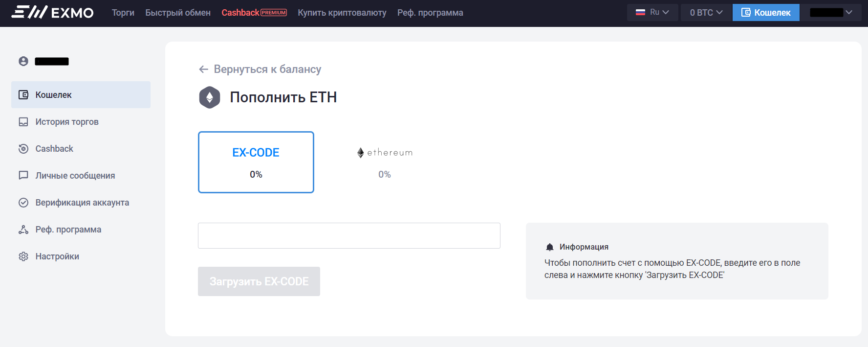Click the Cashback circular icon in sidebar
Viewport: 868px width, 347px height.
pyautogui.click(x=23, y=149)
